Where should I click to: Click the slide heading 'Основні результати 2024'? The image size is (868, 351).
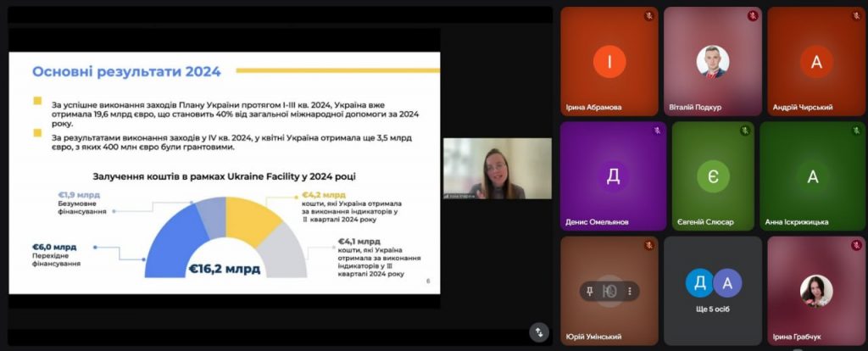point(126,71)
